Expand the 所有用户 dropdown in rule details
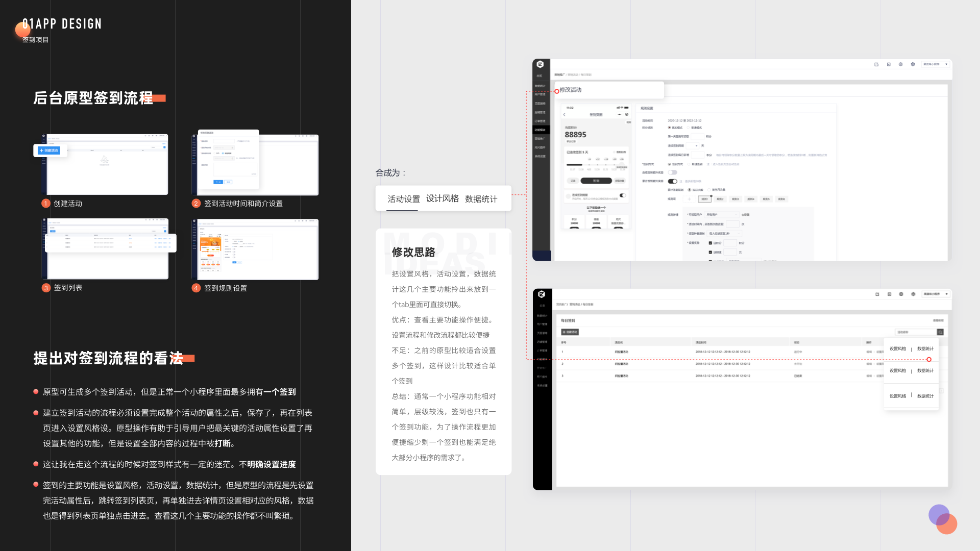 pos(722,215)
